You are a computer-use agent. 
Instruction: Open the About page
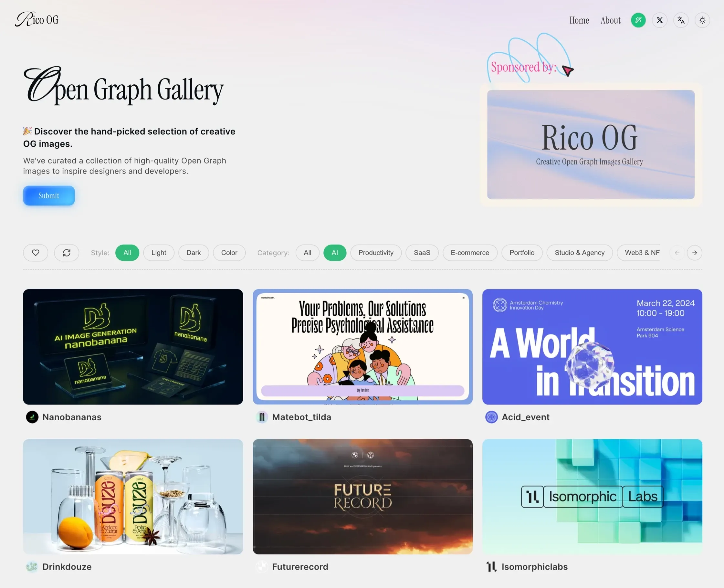click(x=611, y=20)
